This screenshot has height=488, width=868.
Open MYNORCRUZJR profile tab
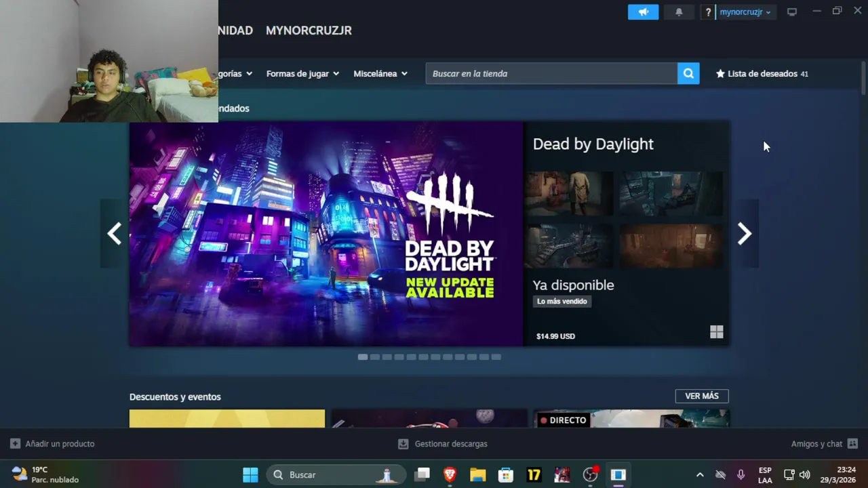click(309, 30)
